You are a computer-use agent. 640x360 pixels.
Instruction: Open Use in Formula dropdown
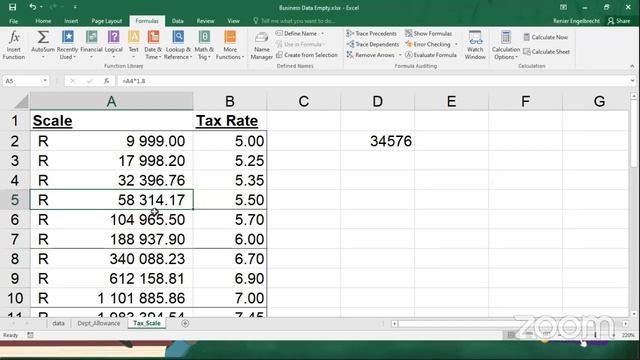click(300, 44)
